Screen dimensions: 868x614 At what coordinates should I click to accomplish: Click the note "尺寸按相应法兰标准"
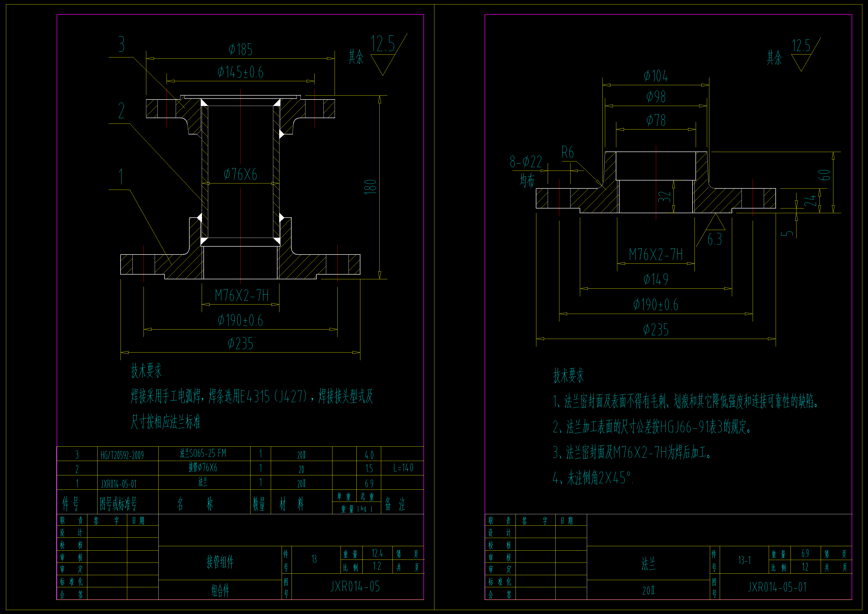[166, 422]
